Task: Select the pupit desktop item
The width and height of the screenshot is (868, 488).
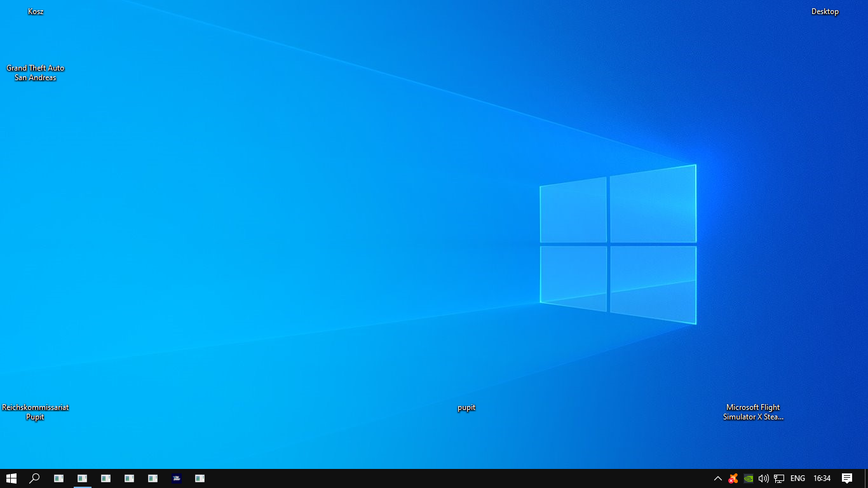Action: pyautogui.click(x=466, y=407)
